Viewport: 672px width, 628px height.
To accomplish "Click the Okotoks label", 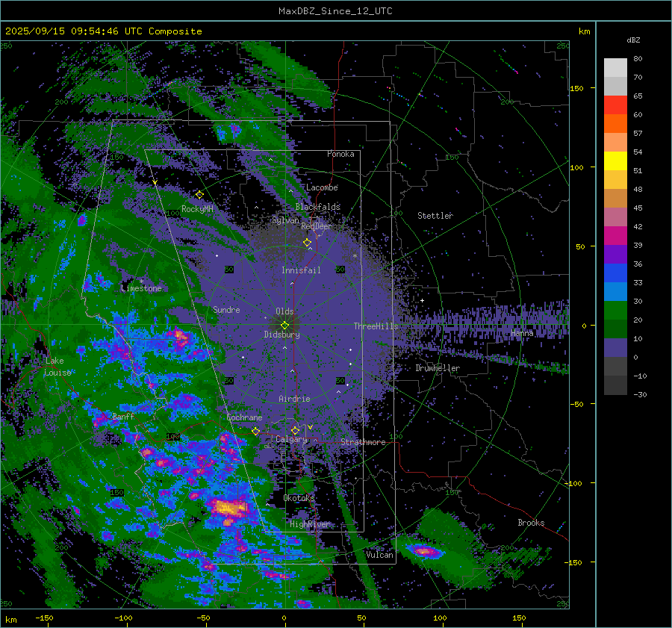I will (299, 498).
